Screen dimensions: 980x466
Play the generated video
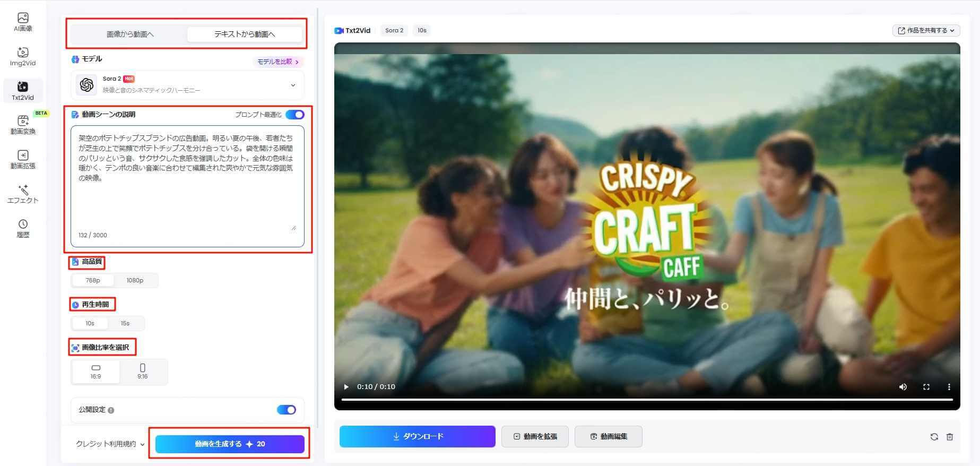pyautogui.click(x=346, y=387)
